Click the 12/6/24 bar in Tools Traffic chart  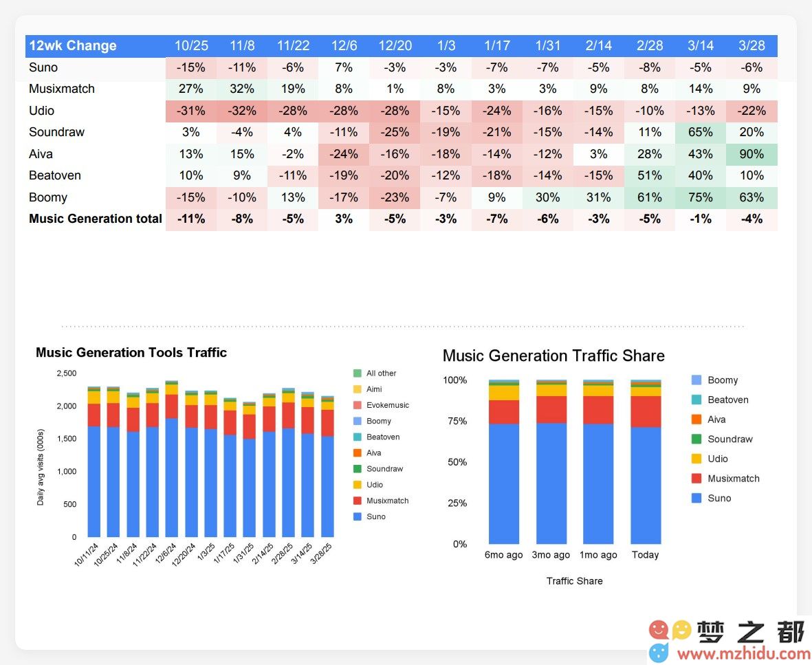(x=172, y=459)
